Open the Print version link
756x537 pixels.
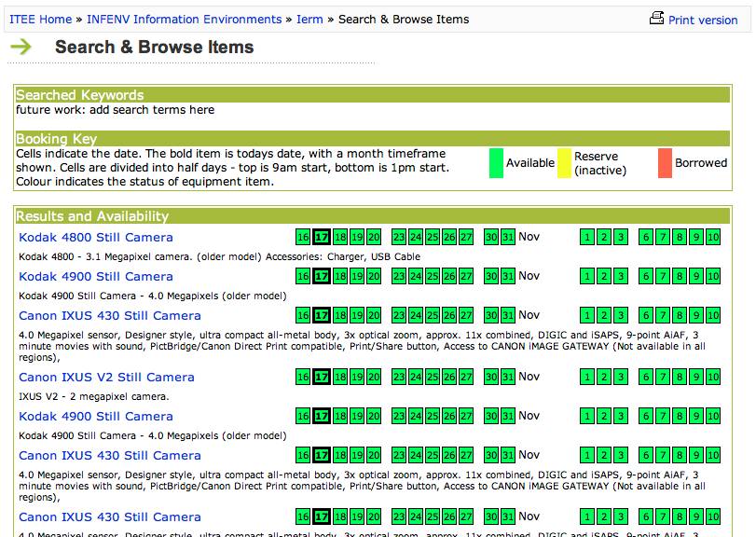pyautogui.click(x=703, y=21)
